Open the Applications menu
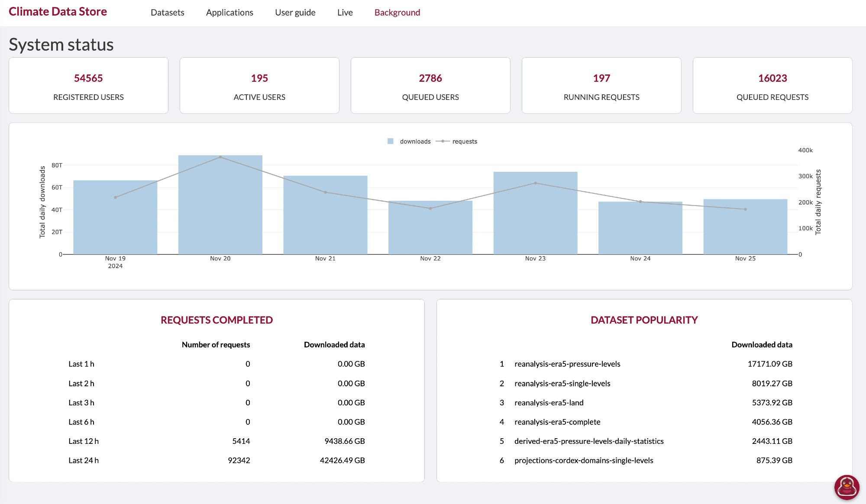 tap(229, 13)
